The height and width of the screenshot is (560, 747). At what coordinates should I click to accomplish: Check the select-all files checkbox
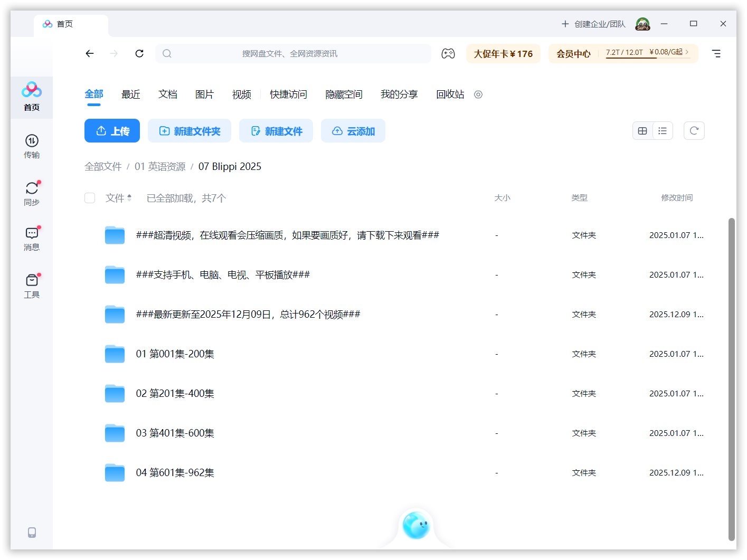point(90,198)
